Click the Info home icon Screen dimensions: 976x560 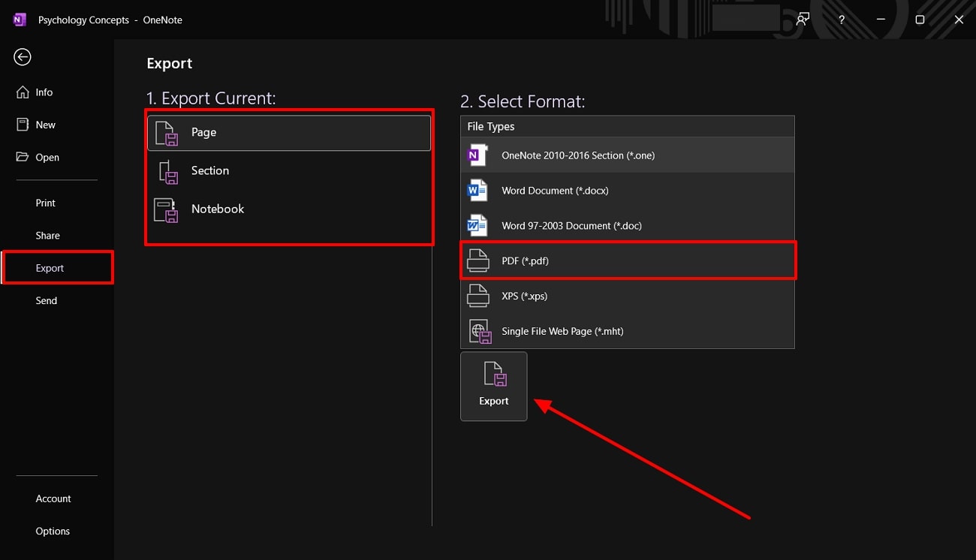coord(23,92)
